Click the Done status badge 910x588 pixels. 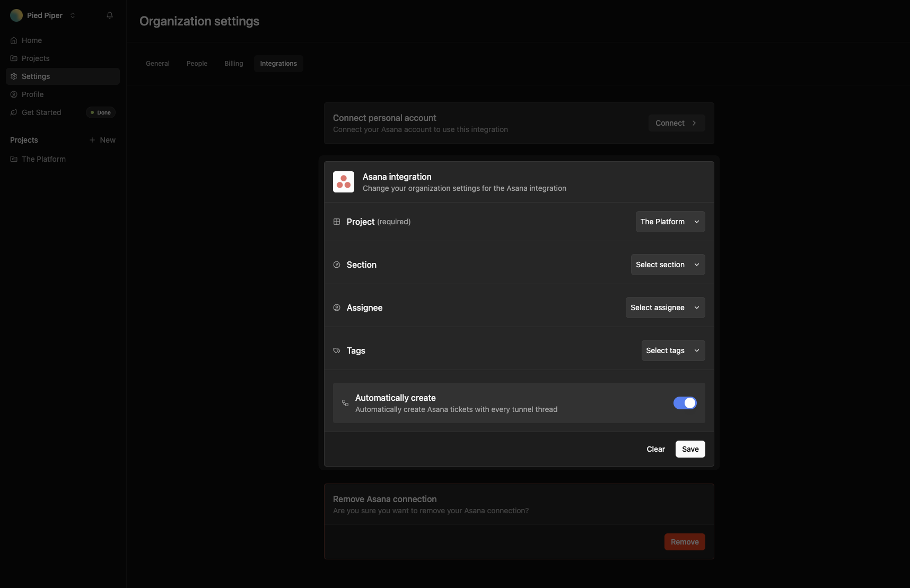101,112
